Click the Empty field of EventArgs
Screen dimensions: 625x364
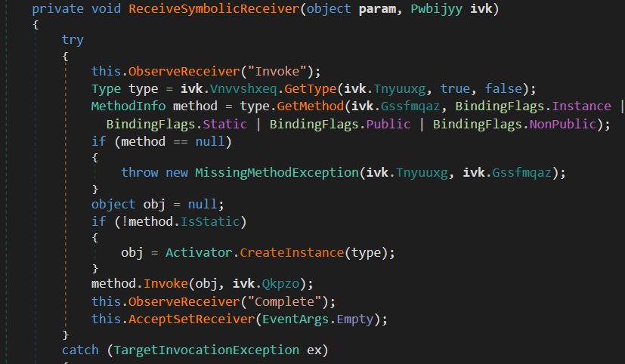355,319
